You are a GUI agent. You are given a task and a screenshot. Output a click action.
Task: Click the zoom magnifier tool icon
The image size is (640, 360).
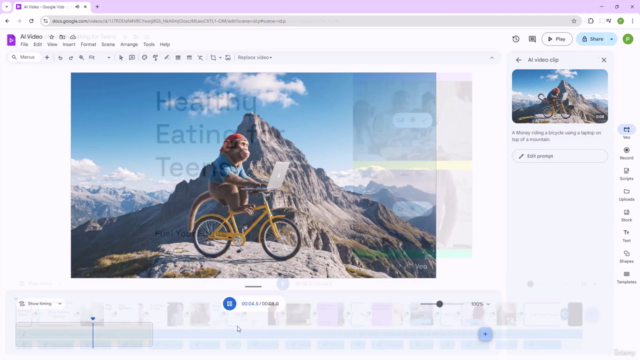click(x=81, y=58)
